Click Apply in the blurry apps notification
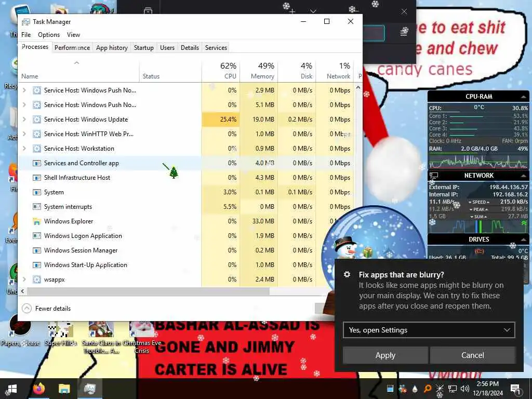Image resolution: width=532 pixels, height=399 pixels. coord(385,355)
